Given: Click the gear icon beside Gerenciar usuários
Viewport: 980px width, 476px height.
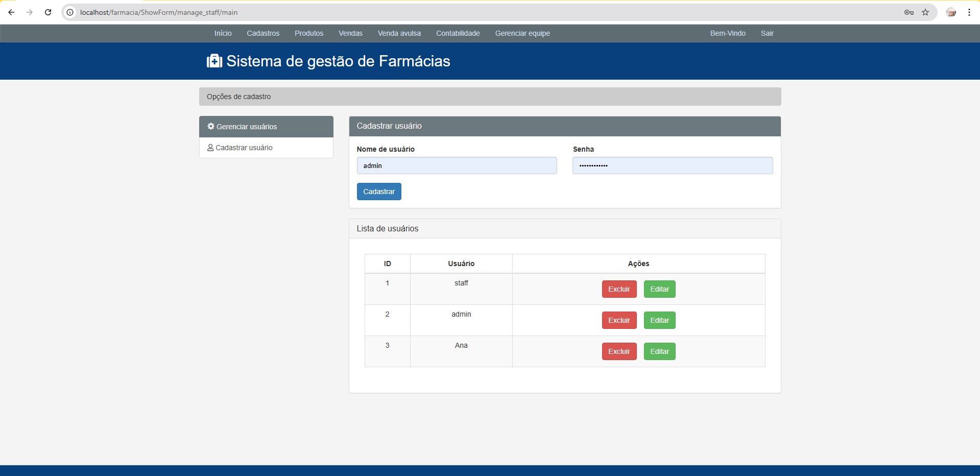Looking at the screenshot, I should point(211,126).
